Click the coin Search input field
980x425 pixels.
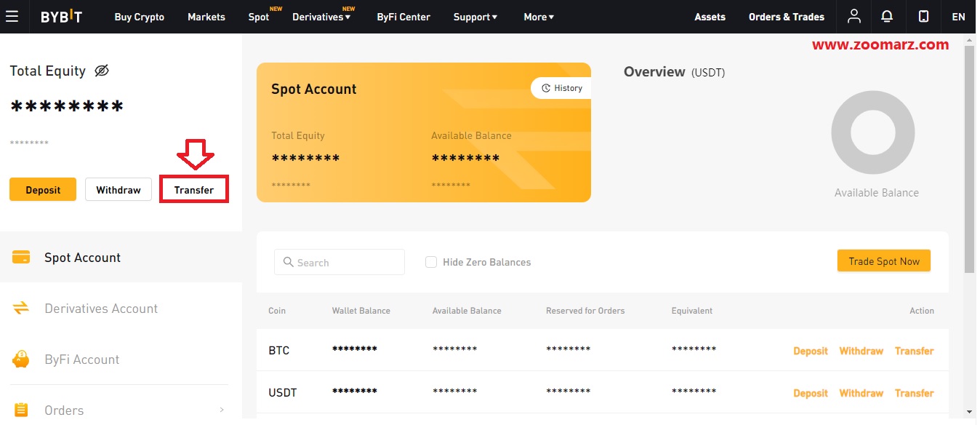coord(340,262)
